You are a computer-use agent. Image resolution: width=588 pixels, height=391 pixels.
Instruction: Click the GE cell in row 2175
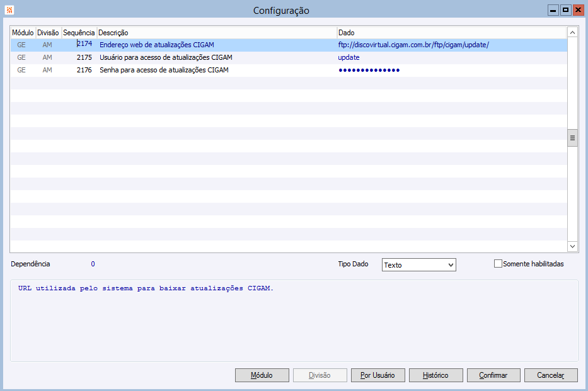pos(21,57)
